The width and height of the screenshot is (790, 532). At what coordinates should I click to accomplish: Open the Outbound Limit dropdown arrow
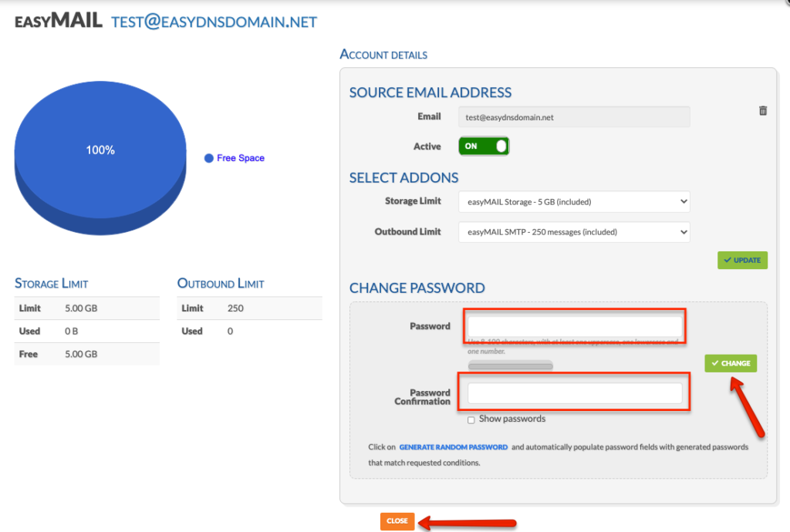683,232
